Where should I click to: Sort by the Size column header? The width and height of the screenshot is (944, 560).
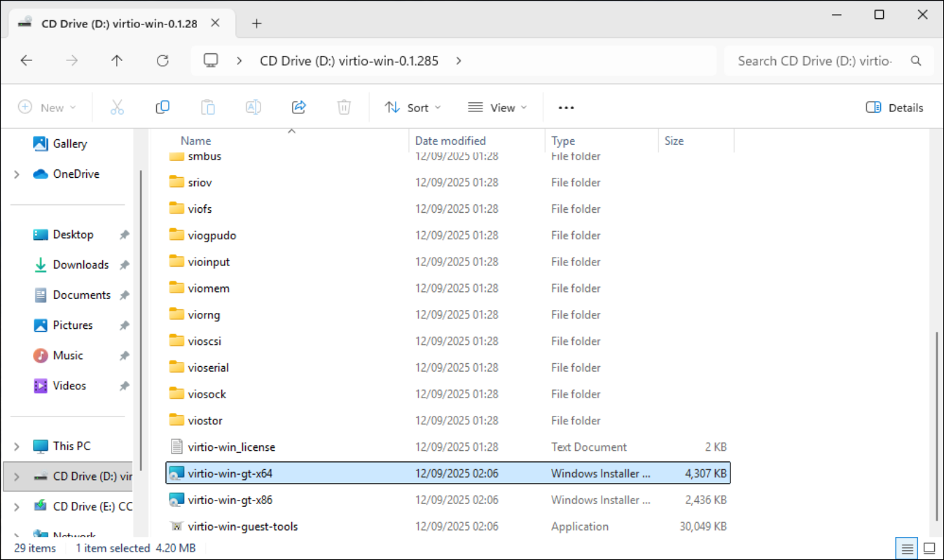674,141
